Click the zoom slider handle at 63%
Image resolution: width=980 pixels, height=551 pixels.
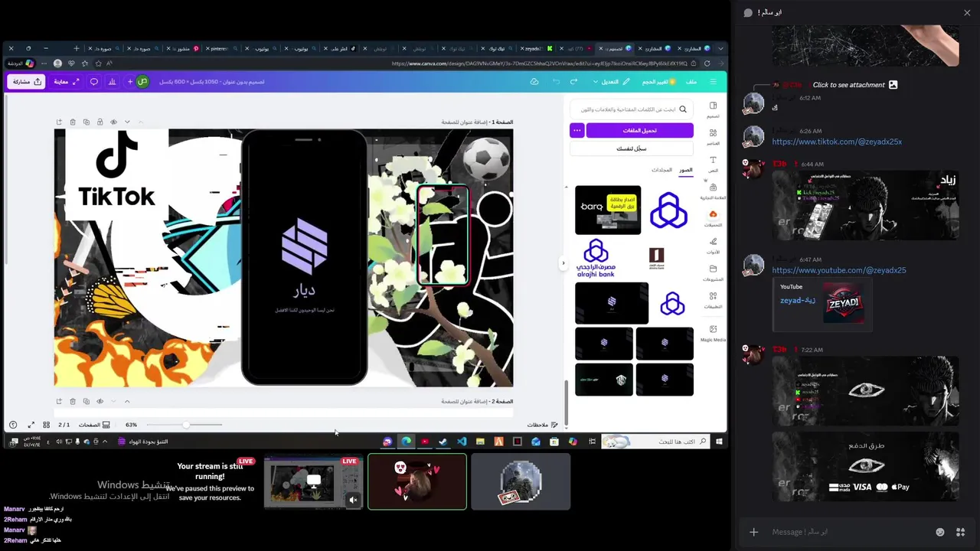185,425
